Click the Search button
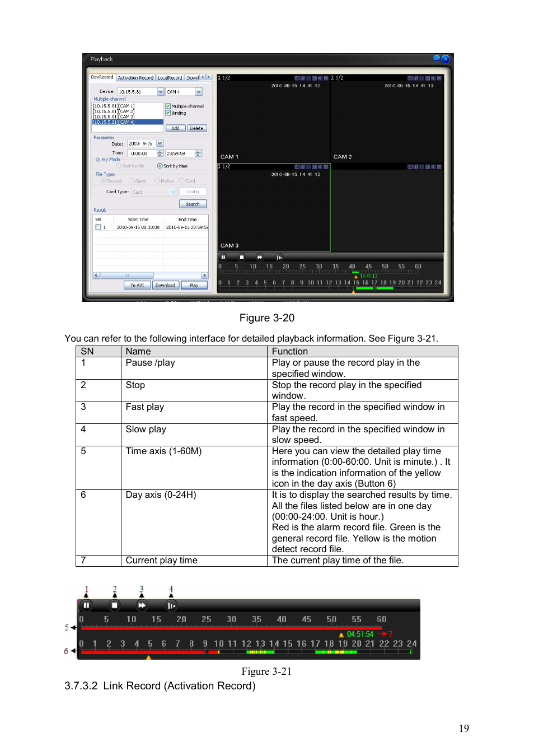Image resolution: width=534 pixels, height=756 pixels. point(193,204)
